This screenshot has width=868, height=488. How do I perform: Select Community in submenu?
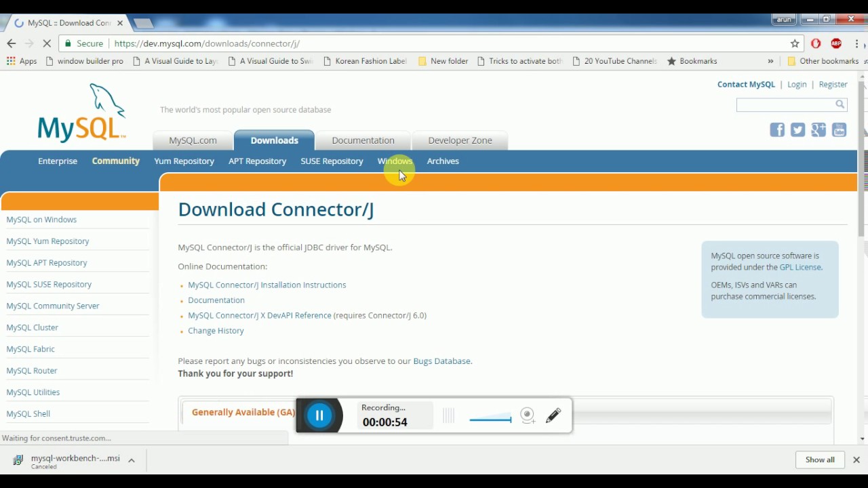(x=116, y=161)
